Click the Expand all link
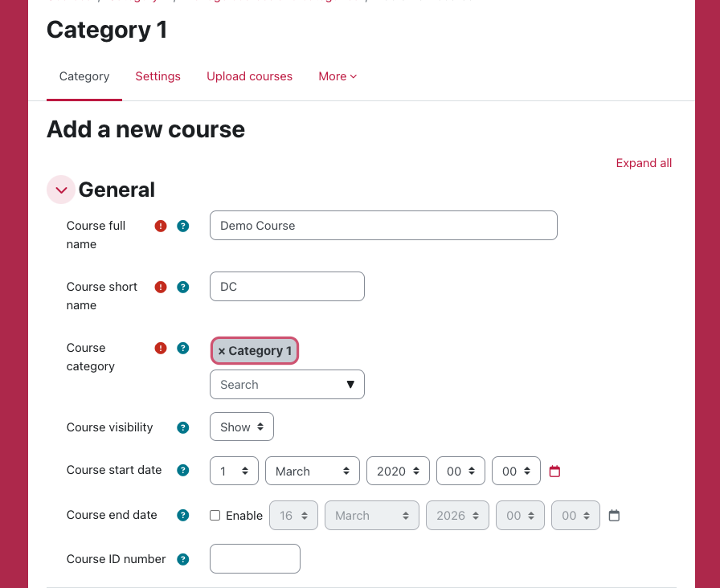Screen dimensions: 720x588 click(644, 163)
